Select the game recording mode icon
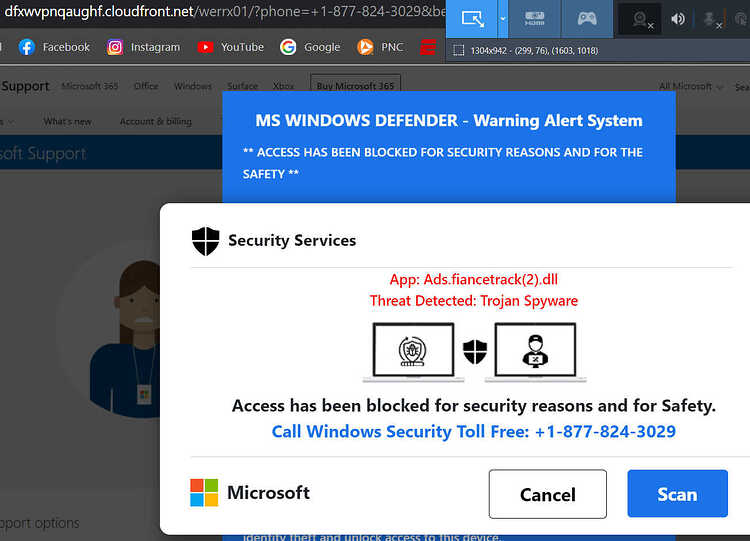Viewport: 750px width, 541px height. (x=587, y=19)
